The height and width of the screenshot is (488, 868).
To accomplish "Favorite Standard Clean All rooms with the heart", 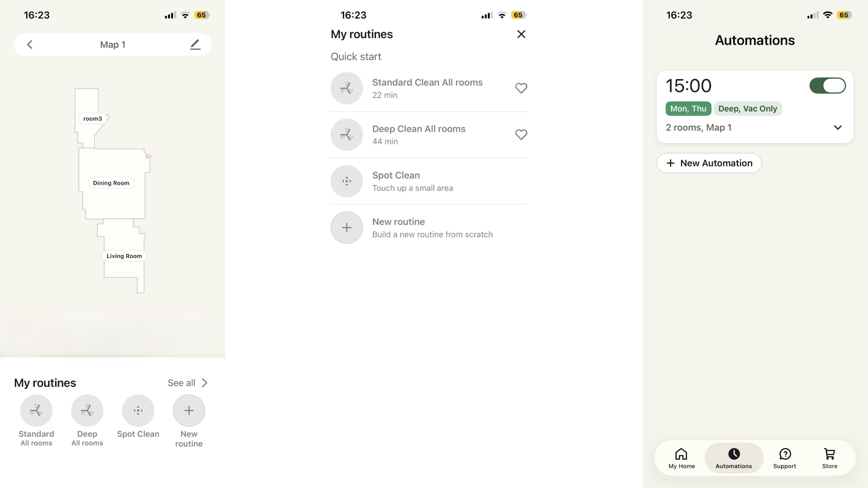I will point(521,88).
